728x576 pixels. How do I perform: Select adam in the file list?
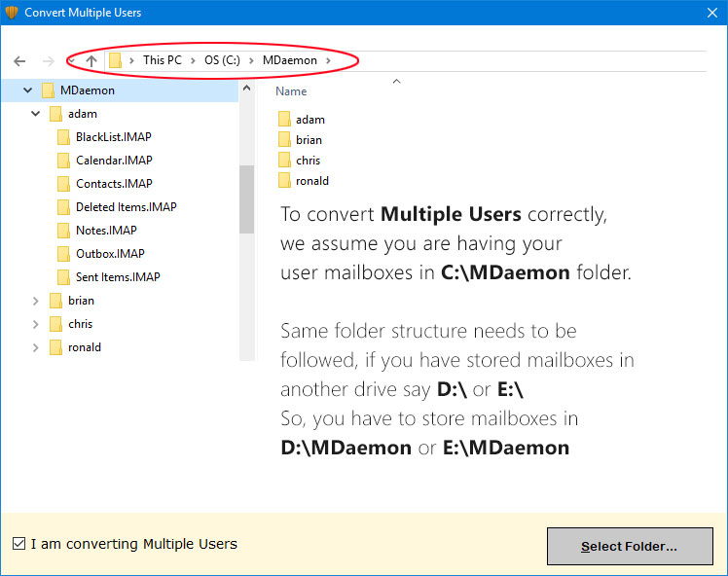point(310,120)
